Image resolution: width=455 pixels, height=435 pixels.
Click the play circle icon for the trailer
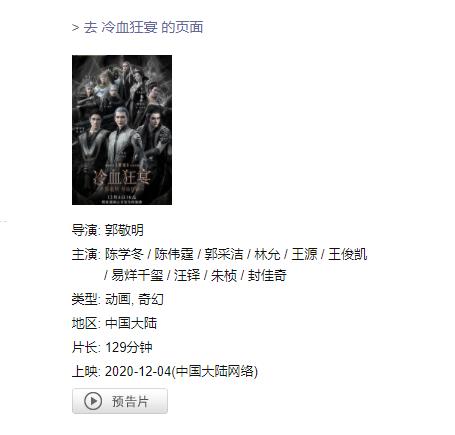pyautogui.click(x=93, y=401)
